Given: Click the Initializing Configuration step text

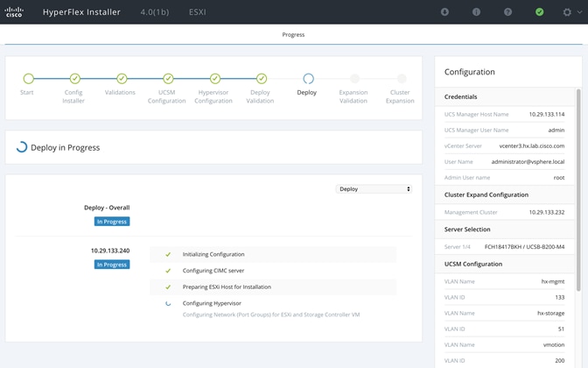Looking at the screenshot, I should pyautogui.click(x=213, y=254).
